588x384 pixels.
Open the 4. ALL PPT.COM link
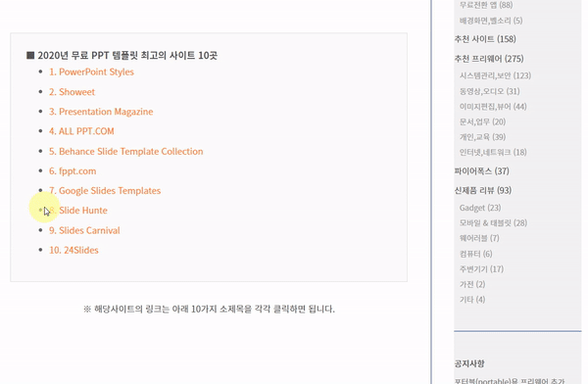coord(81,131)
